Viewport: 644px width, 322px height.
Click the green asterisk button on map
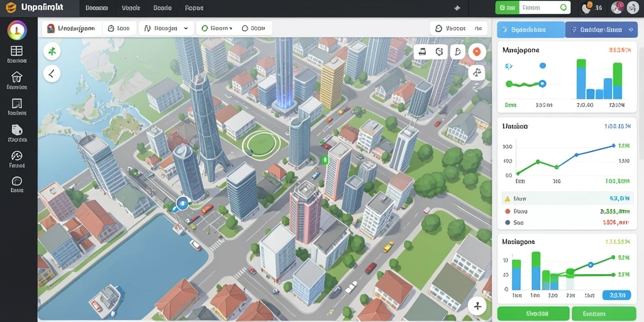(52, 52)
